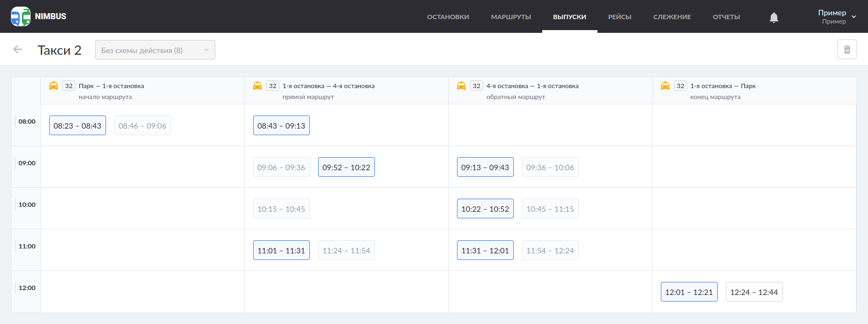Screen dimensions: 868x324
Task: Click the Nimbus logo icon
Action: coord(21,16)
